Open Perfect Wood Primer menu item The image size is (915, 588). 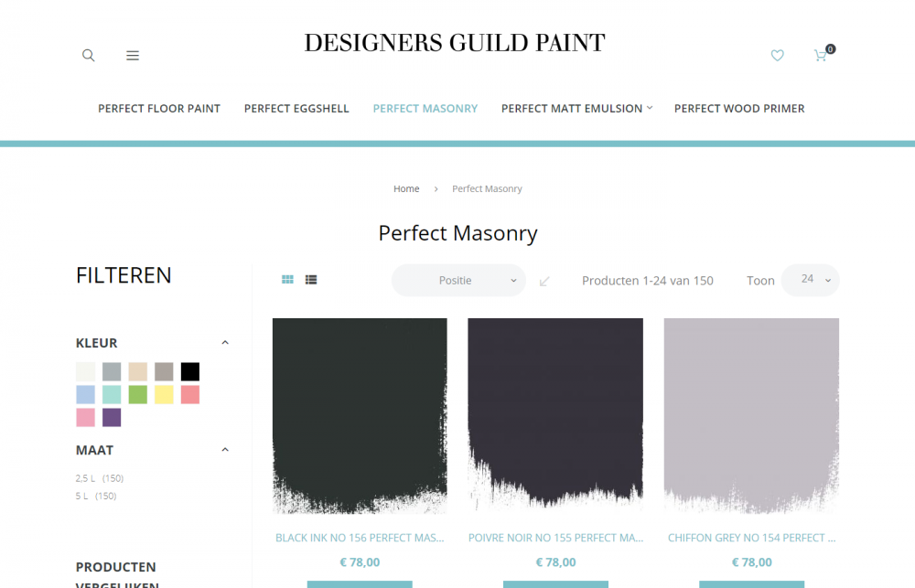pos(739,109)
